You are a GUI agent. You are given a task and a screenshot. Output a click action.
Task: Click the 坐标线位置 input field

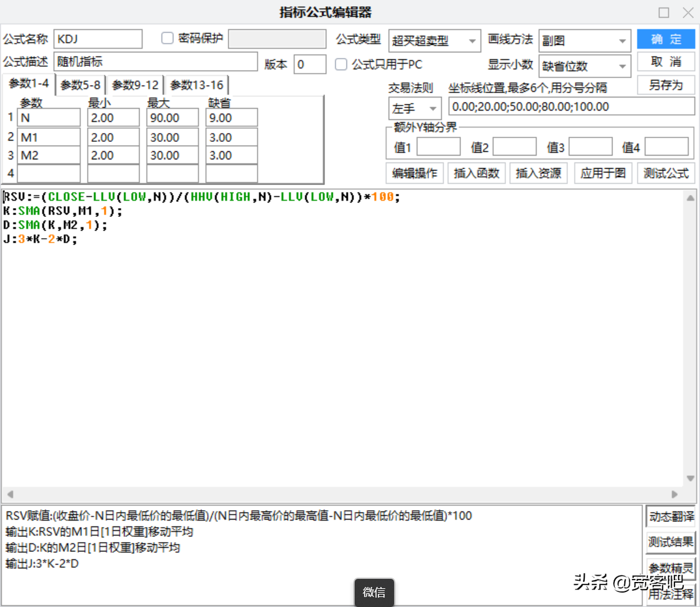[x=571, y=106]
